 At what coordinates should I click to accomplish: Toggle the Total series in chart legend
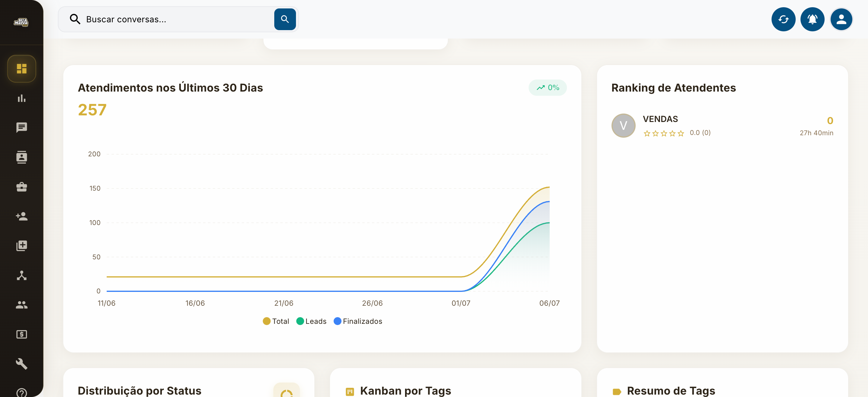(276, 321)
